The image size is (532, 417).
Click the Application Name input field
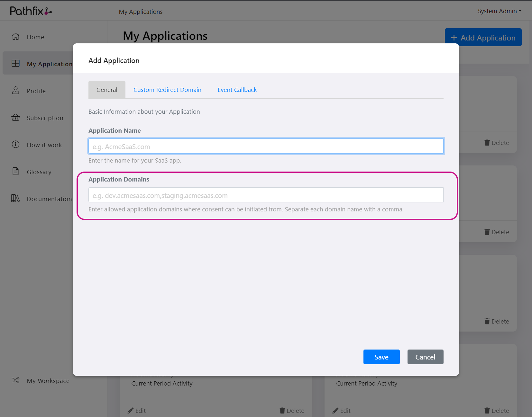266,146
